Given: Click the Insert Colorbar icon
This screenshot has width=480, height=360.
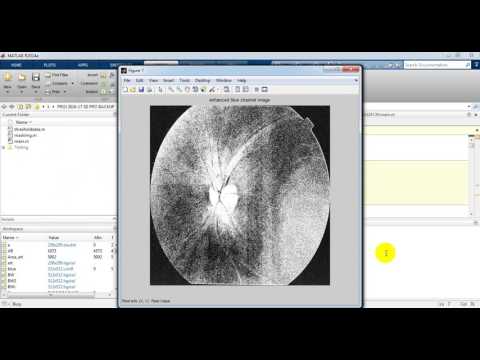Looking at the screenshot, I should pyautogui.click(x=237, y=89).
